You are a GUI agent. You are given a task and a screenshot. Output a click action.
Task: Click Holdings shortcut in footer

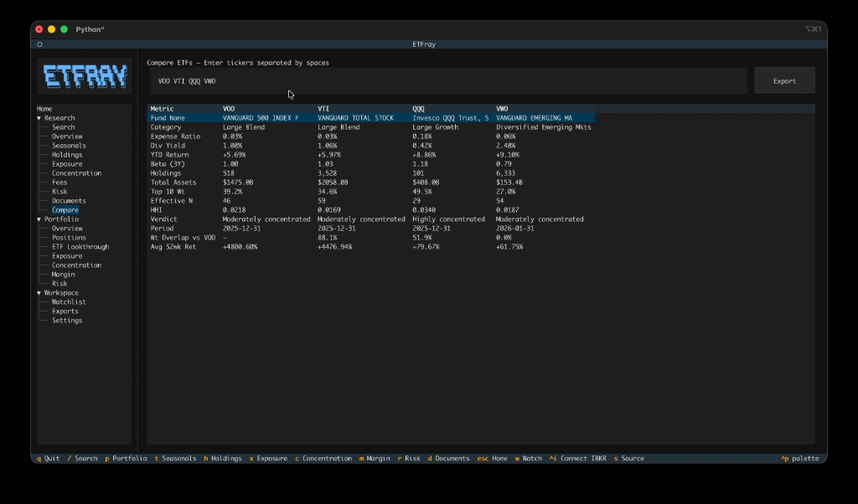(223, 459)
